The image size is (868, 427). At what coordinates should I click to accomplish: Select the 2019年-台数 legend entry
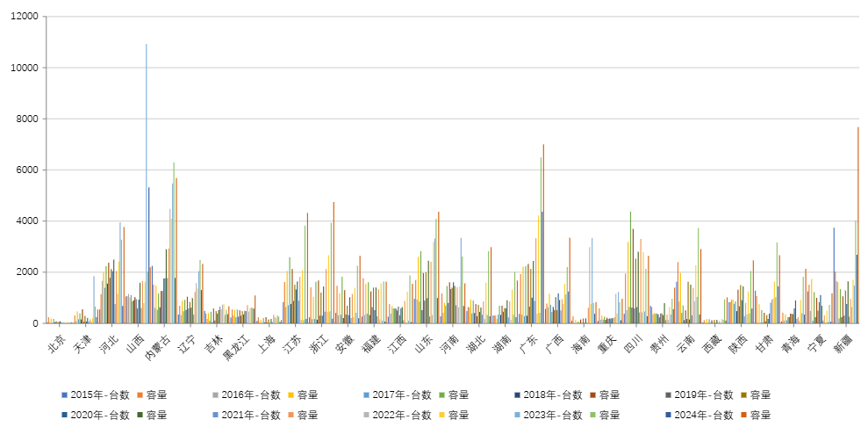[715, 395]
